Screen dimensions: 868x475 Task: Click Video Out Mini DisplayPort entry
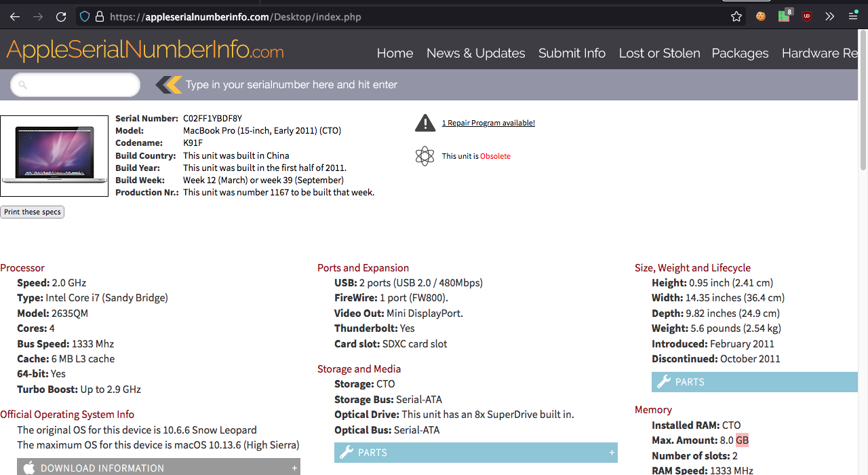[x=399, y=313]
